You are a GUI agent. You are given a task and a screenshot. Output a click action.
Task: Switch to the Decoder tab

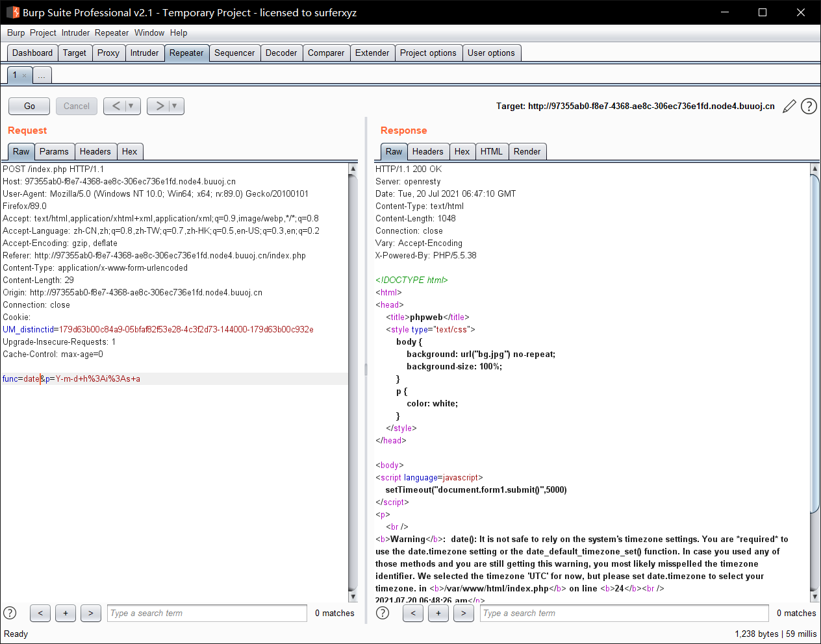[x=281, y=53]
